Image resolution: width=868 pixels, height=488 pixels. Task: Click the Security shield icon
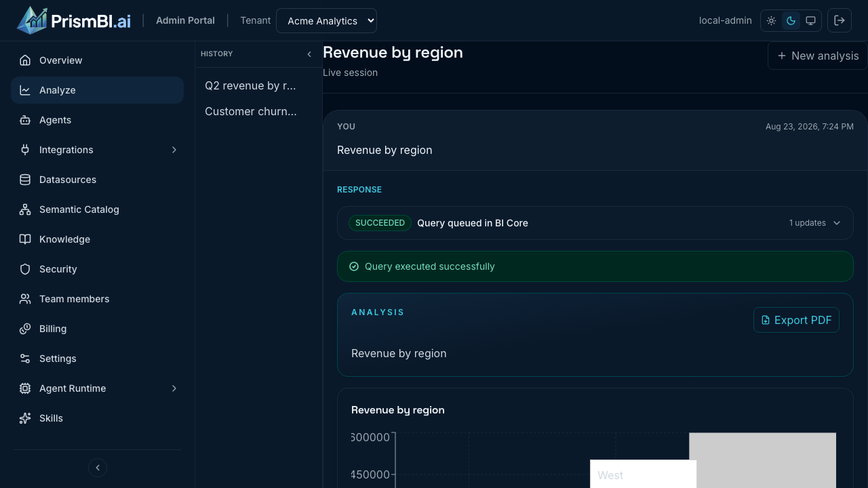[25, 269]
